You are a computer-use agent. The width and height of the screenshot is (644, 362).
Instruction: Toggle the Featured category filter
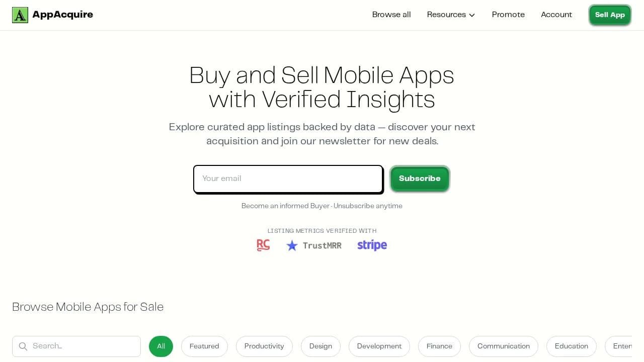point(204,346)
